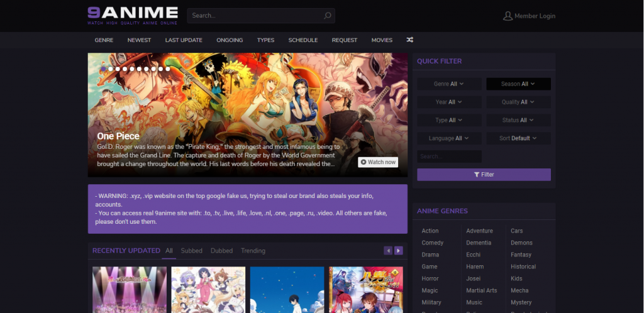Switch to the Dubbed tab

click(x=221, y=251)
